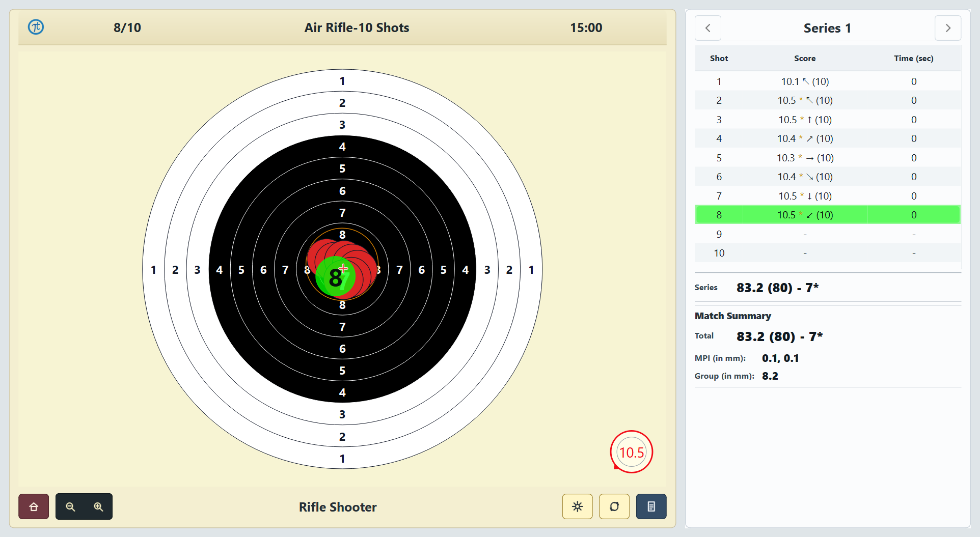980x537 pixels.
Task: Select shot 2 row in the table
Action: 828,100
